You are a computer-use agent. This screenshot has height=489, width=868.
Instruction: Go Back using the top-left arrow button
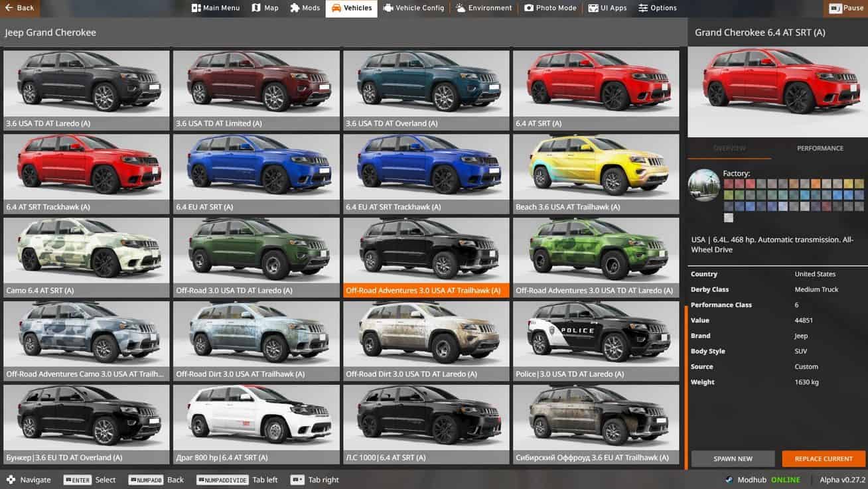(x=19, y=8)
